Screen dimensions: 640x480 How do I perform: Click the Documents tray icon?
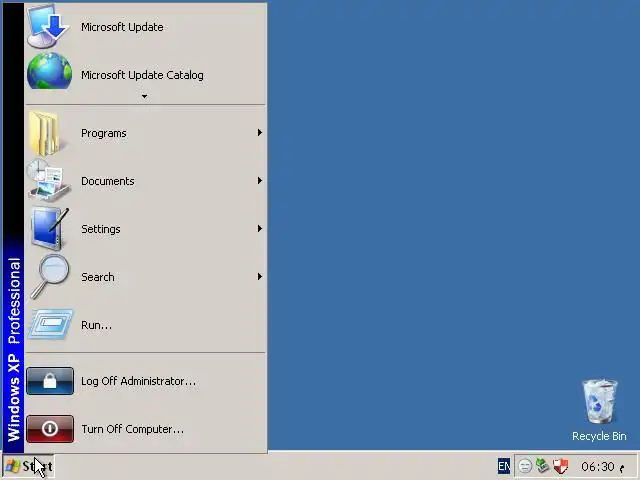(48, 180)
